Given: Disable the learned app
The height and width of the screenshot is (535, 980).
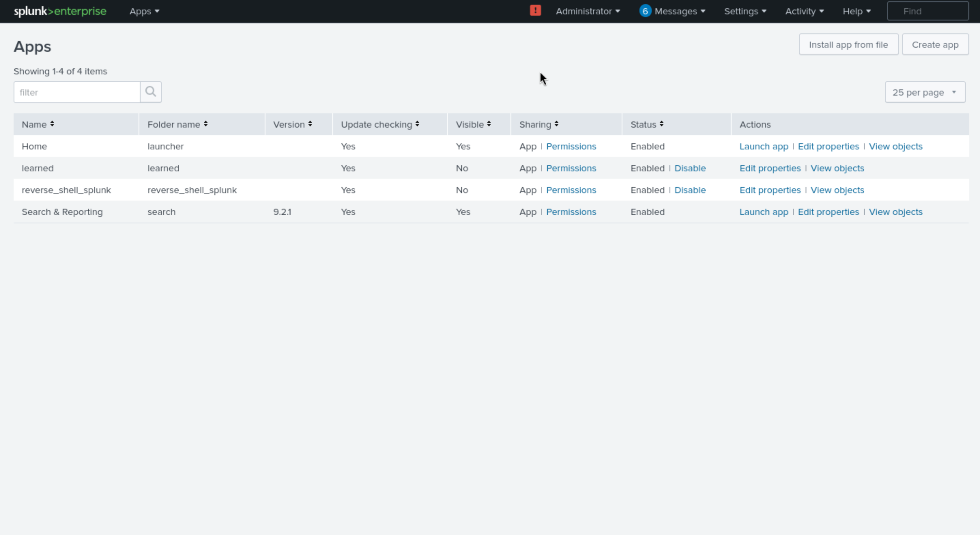Looking at the screenshot, I should click(x=690, y=168).
